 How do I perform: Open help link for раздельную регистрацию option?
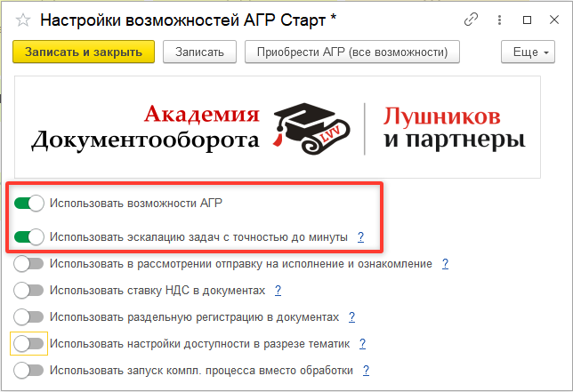(x=352, y=317)
